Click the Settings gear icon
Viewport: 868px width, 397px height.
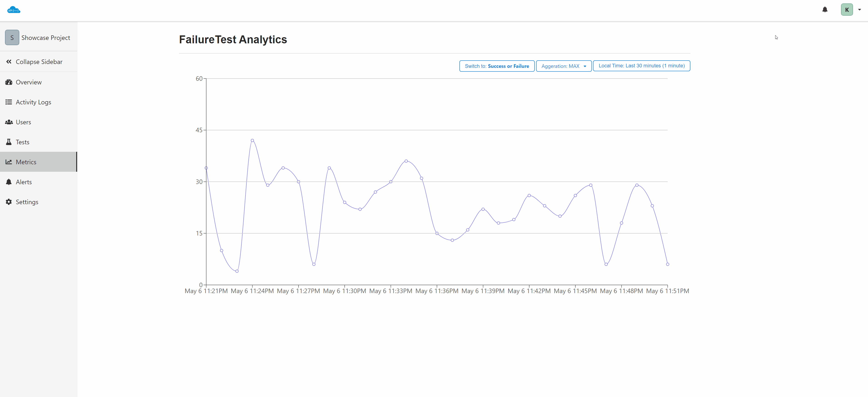coord(9,202)
